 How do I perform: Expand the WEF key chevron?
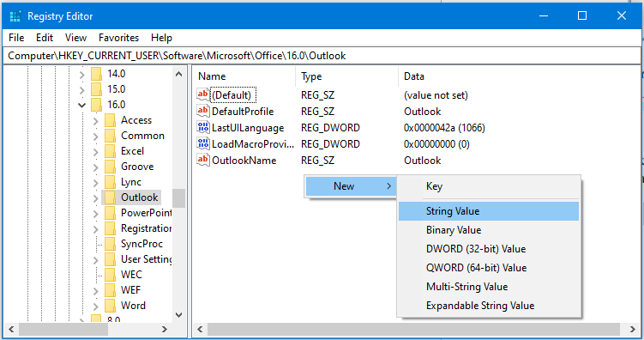(96, 291)
